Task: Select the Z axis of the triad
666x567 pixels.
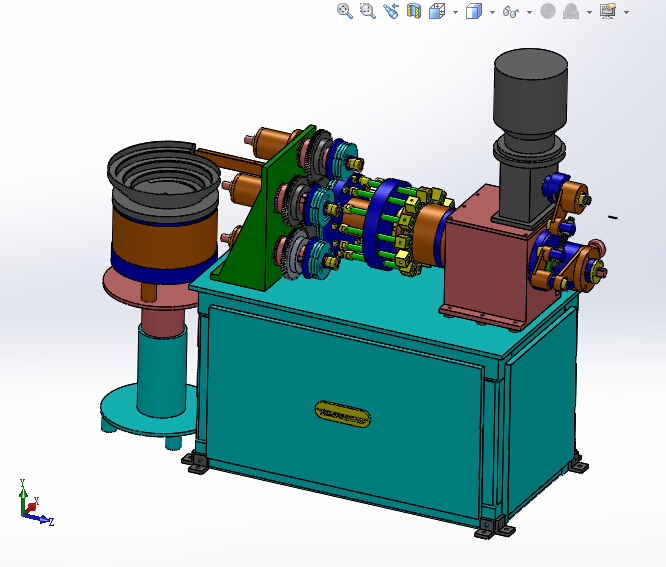Action: tap(42, 519)
